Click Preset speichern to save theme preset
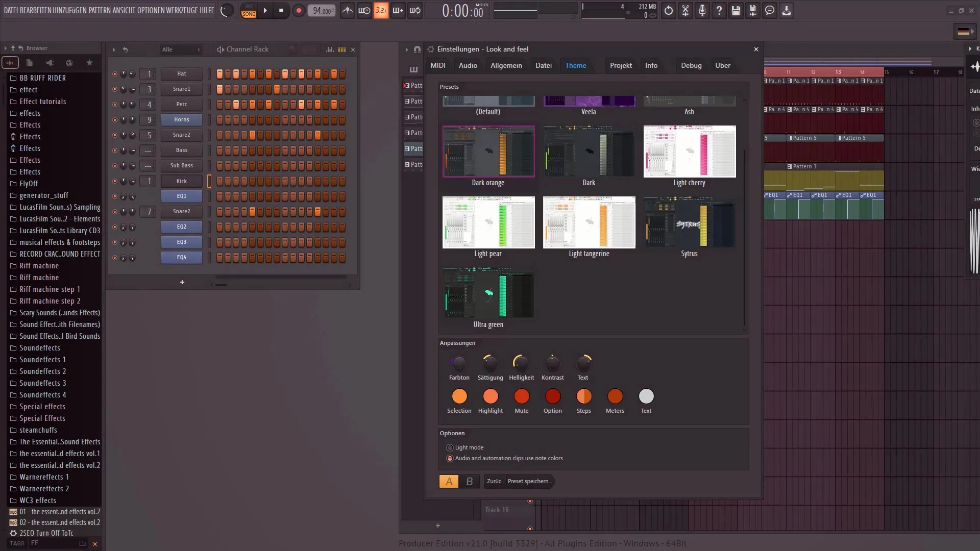This screenshot has width=980, height=551. tap(529, 481)
